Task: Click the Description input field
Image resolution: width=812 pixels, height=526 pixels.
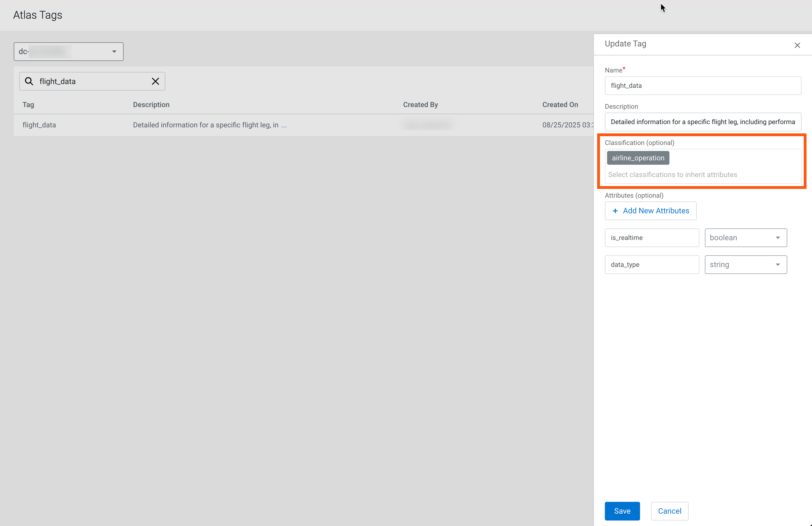Action: coord(702,122)
